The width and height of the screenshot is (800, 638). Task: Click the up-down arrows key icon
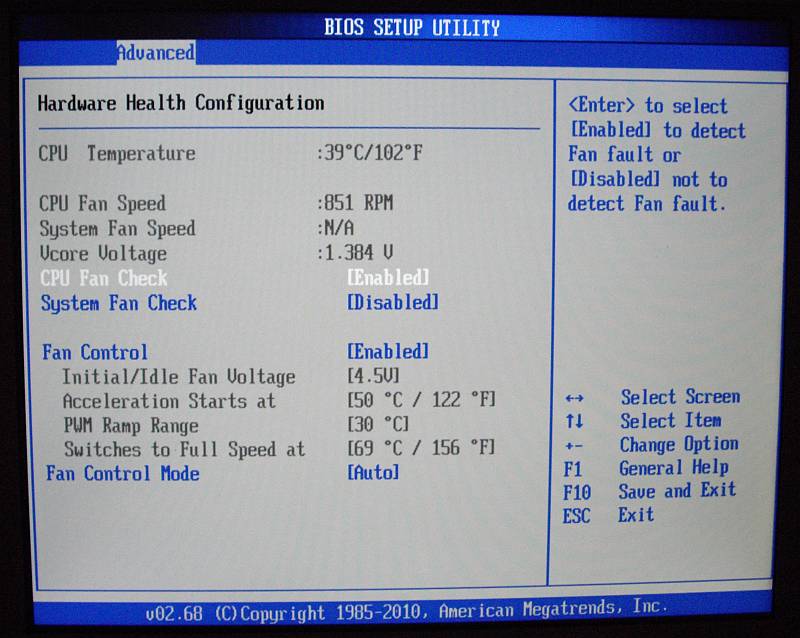[574, 421]
